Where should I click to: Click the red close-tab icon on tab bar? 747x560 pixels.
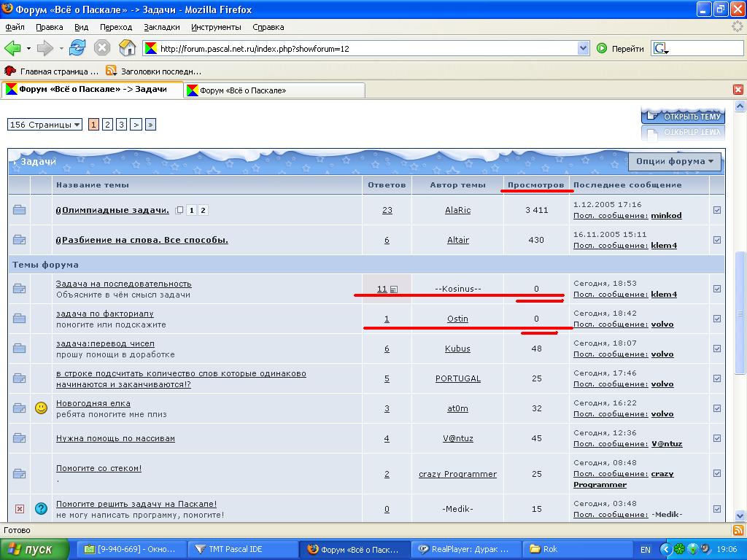[x=738, y=90]
